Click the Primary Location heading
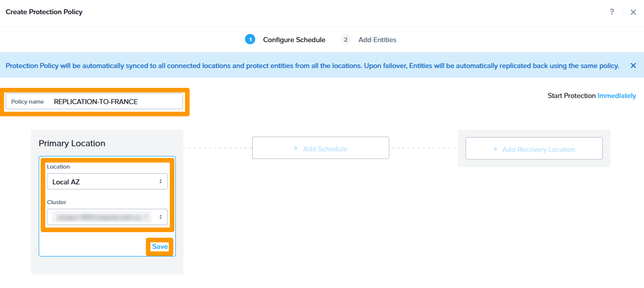The image size is (644, 288). click(72, 143)
